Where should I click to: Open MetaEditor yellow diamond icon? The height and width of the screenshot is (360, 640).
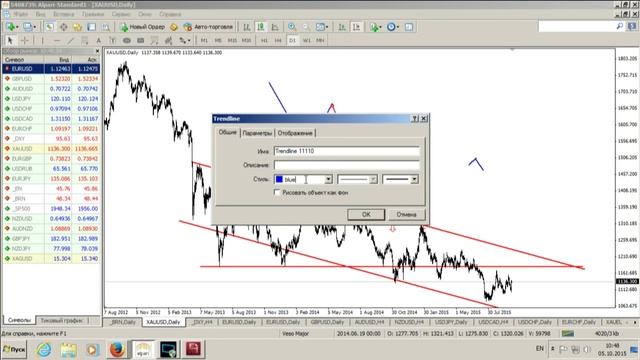coord(174,27)
